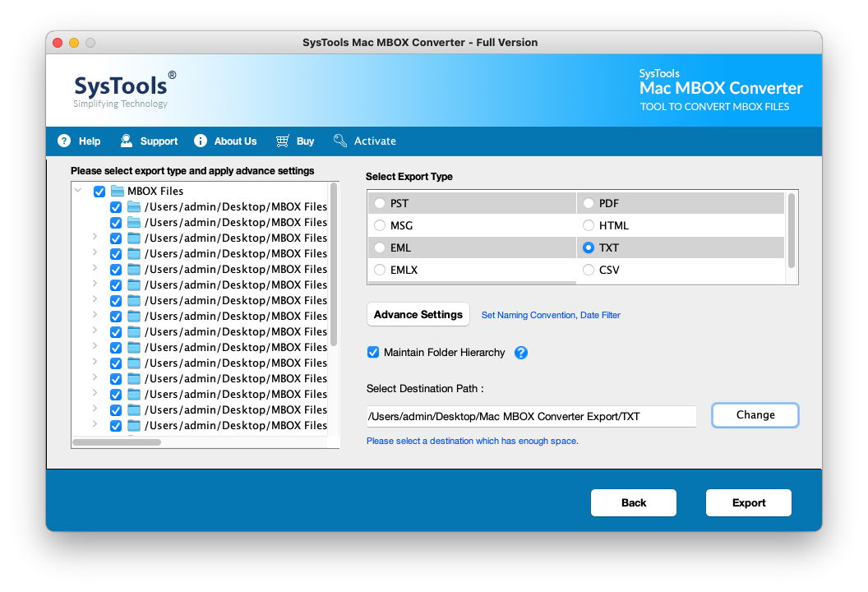
Task: Click the Export button
Action: click(749, 503)
